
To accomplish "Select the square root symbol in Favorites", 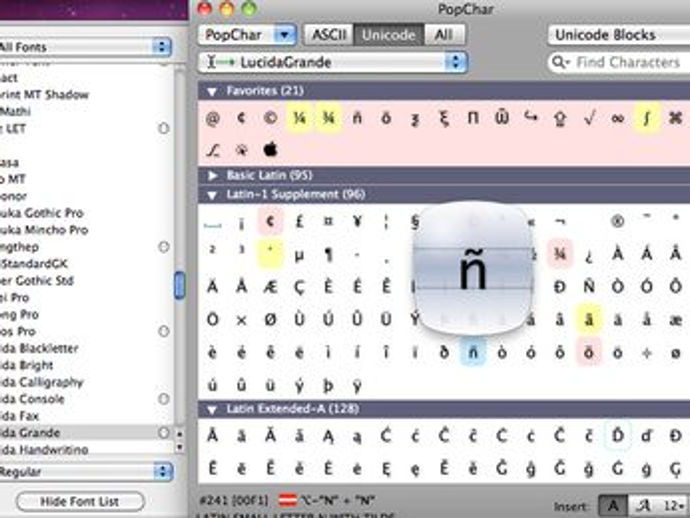I will [589, 118].
